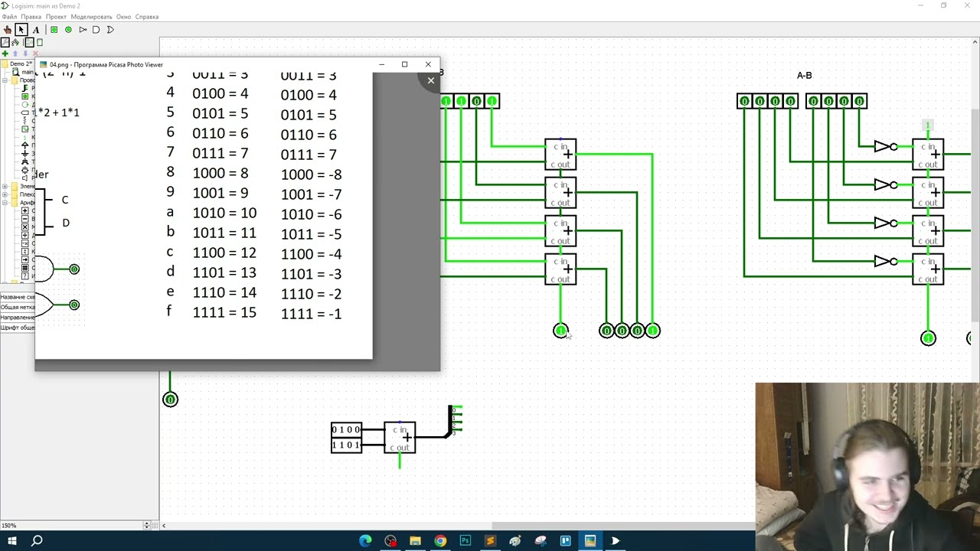Open the Моделировать menu

click(x=91, y=17)
